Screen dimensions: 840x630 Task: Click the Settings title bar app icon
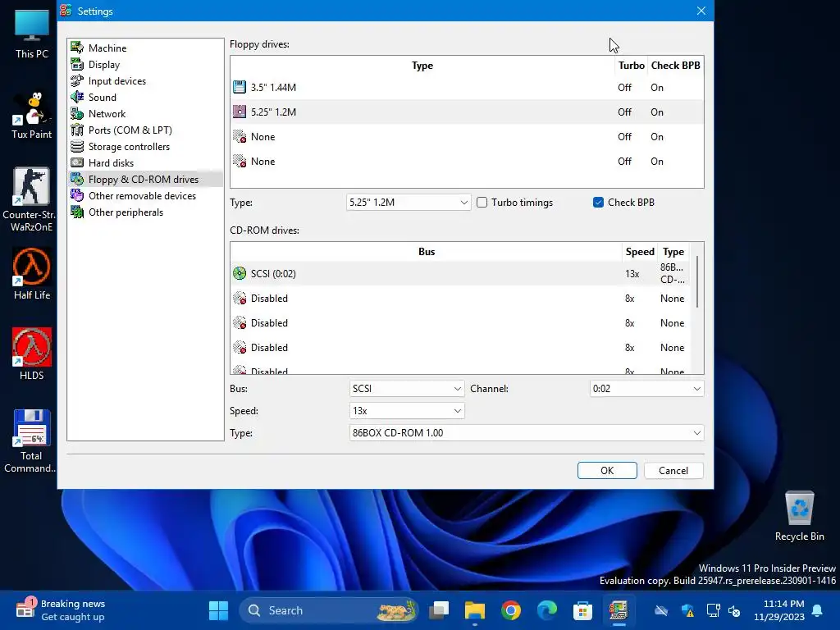point(66,11)
